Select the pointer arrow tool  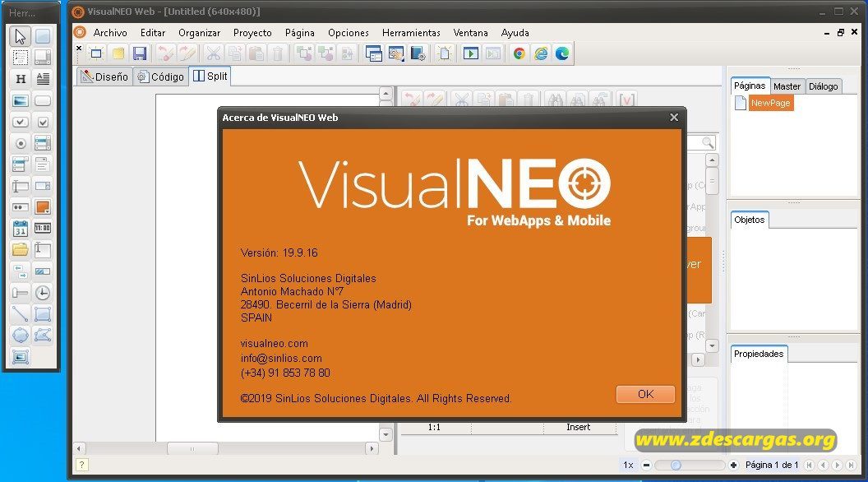coord(20,36)
